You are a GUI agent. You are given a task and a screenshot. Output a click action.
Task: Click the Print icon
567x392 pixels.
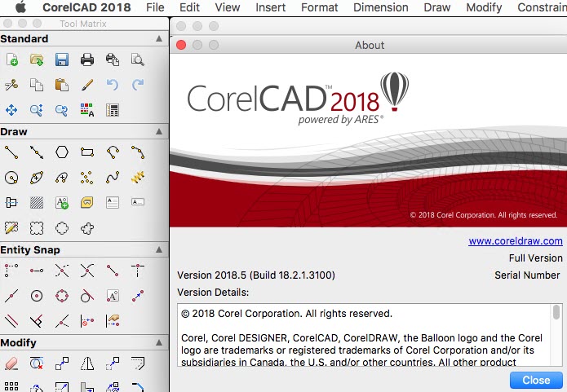87,59
